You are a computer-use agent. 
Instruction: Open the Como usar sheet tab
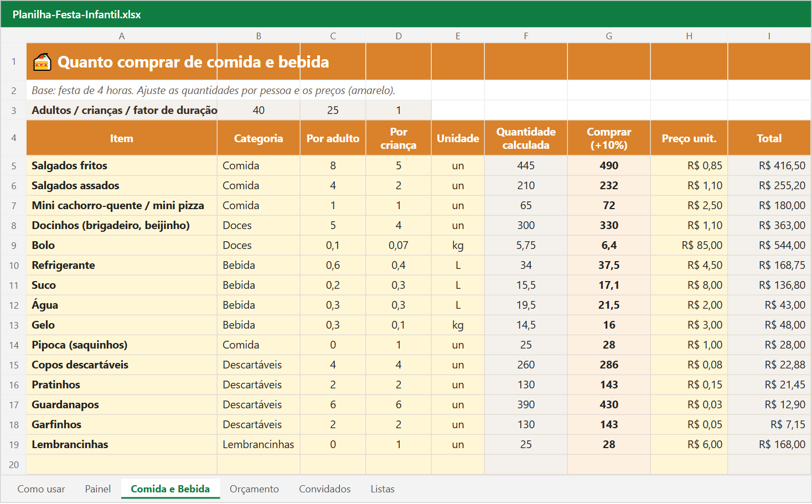(x=42, y=489)
